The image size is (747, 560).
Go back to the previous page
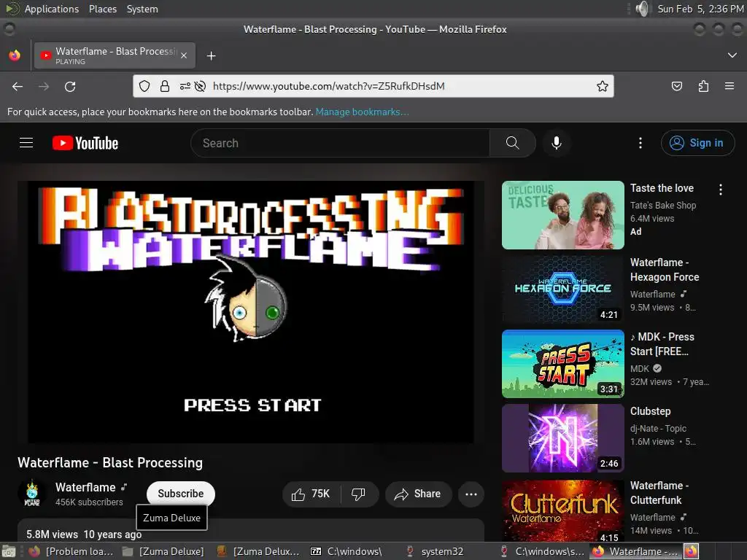(18, 87)
